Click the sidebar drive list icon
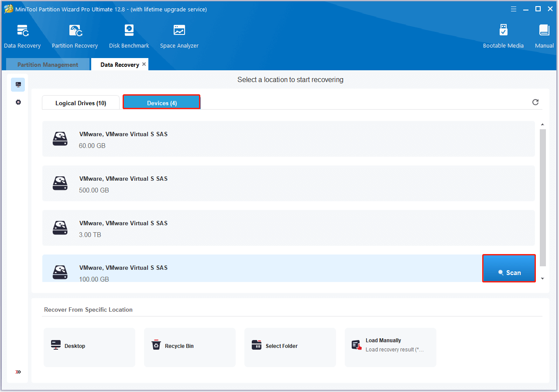This screenshot has width=559, height=392. pyautogui.click(x=18, y=85)
